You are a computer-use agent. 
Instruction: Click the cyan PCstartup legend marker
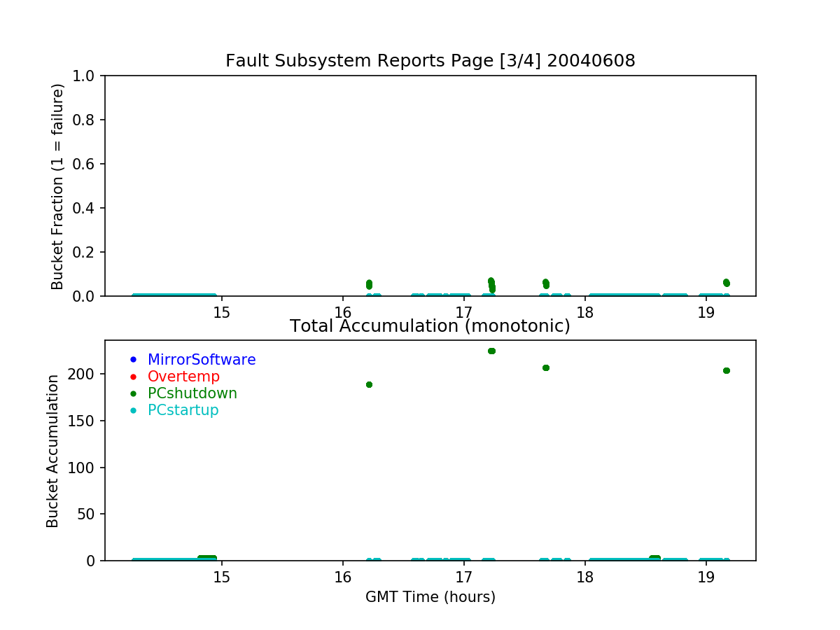point(133,410)
